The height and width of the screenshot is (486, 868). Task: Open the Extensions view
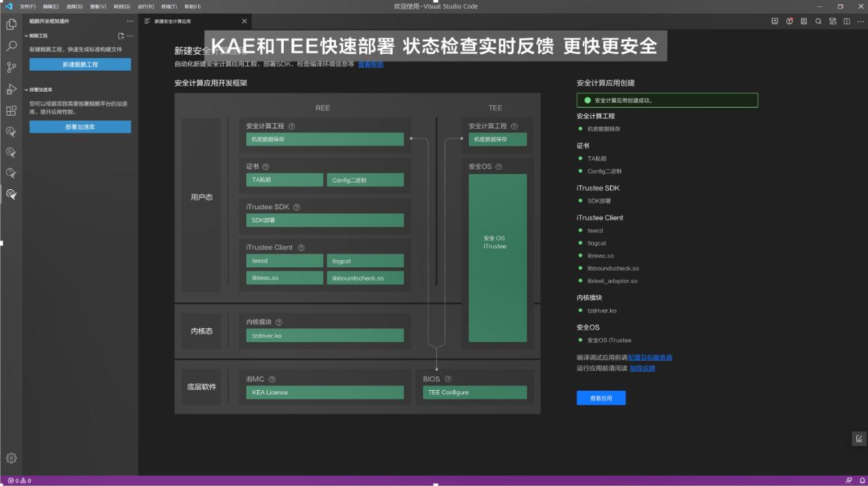pos(11,110)
